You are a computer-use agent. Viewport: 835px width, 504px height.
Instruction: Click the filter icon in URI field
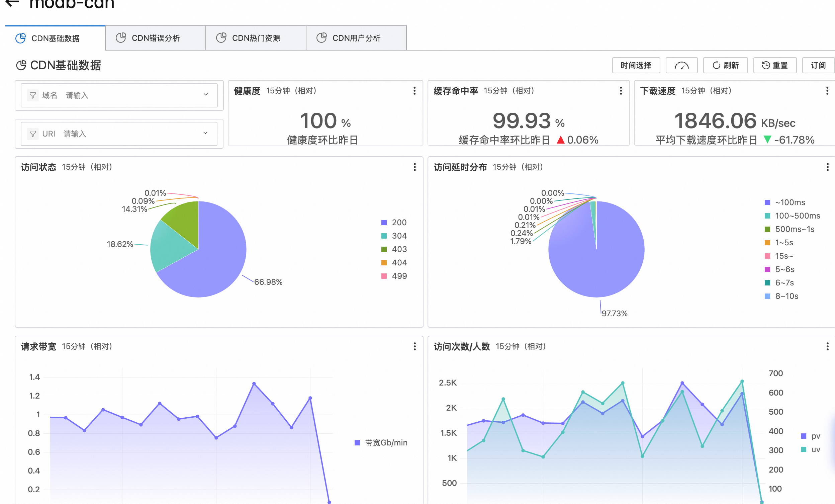coord(32,134)
